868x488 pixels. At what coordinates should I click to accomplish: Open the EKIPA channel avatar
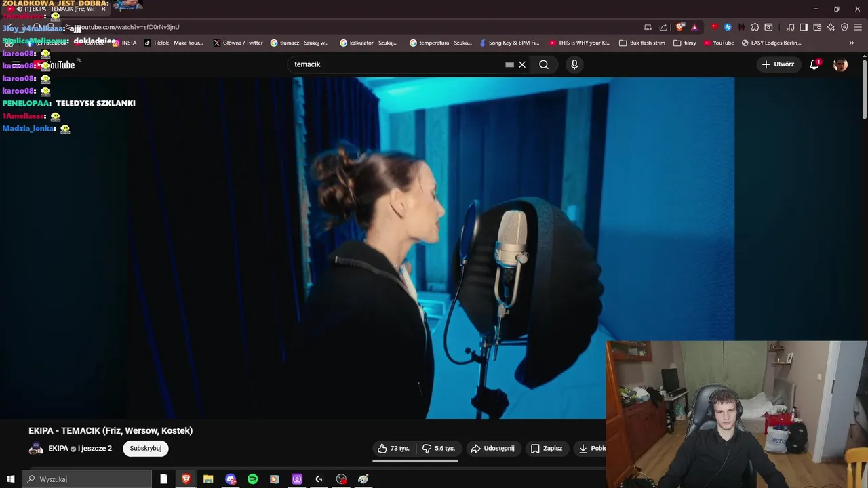pyautogui.click(x=36, y=448)
